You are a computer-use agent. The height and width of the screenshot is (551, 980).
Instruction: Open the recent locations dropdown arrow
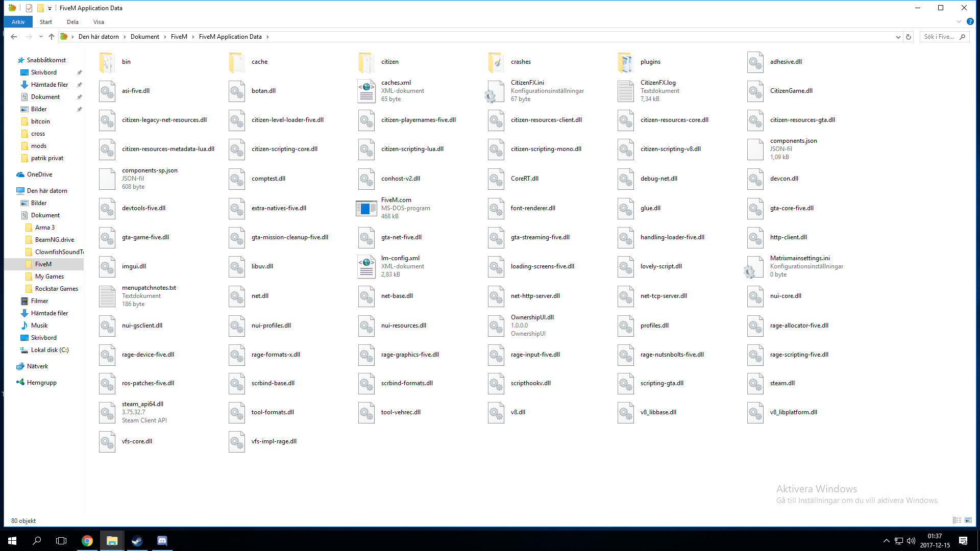[x=41, y=37]
